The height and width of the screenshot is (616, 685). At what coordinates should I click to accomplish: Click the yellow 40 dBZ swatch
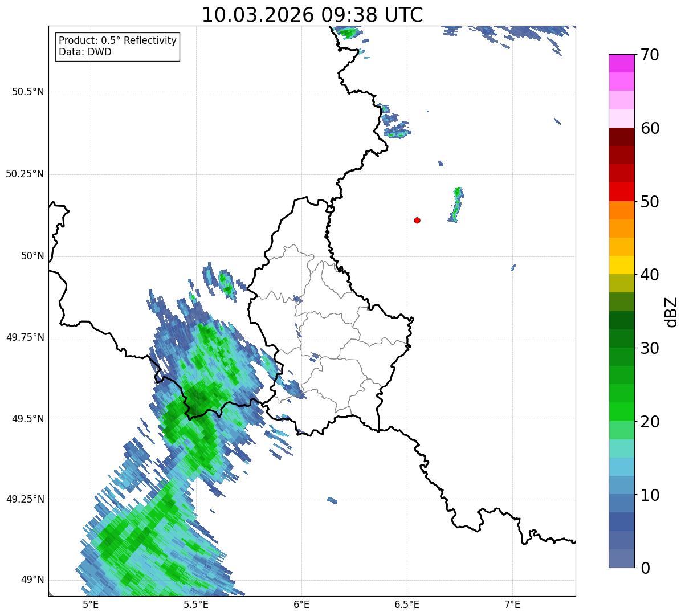[x=621, y=266]
